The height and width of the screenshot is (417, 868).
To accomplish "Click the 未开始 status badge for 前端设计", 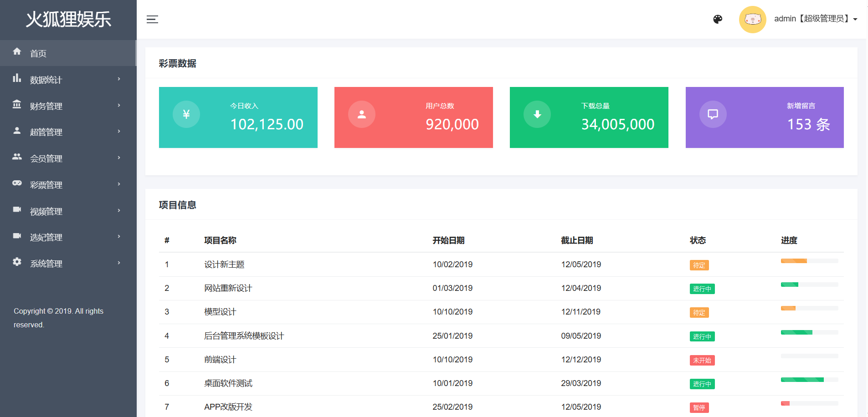I will click(x=702, y=361).
